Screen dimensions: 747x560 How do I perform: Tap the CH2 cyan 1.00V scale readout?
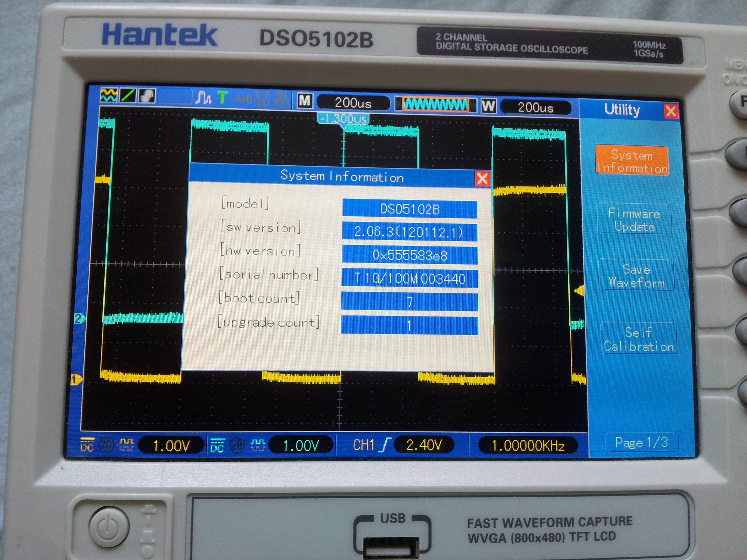coord(301,446)
